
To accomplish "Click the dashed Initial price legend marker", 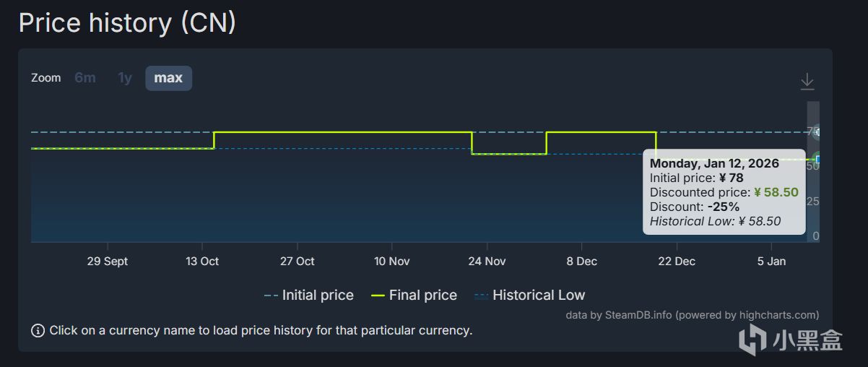I will click(271, 295).
